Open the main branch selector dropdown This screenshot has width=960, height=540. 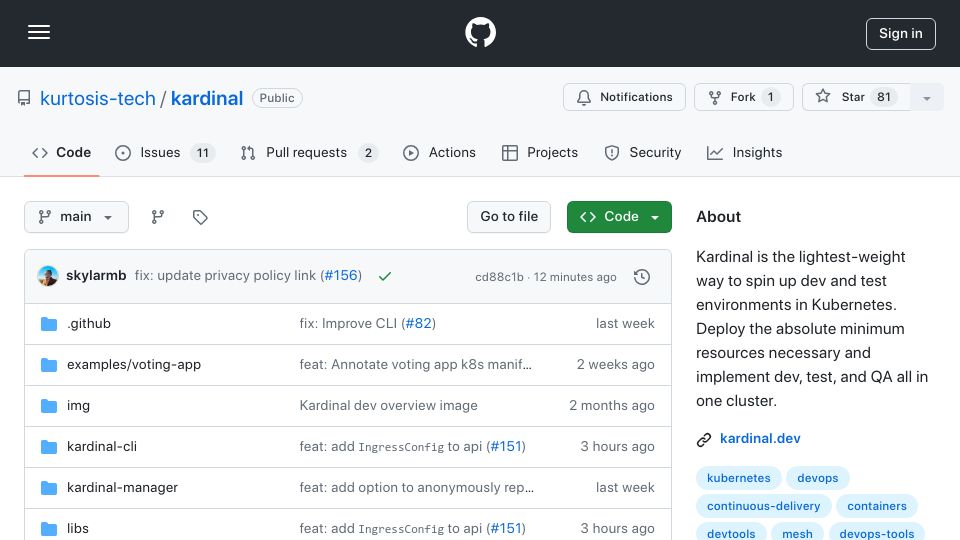[x=77, y=217]
